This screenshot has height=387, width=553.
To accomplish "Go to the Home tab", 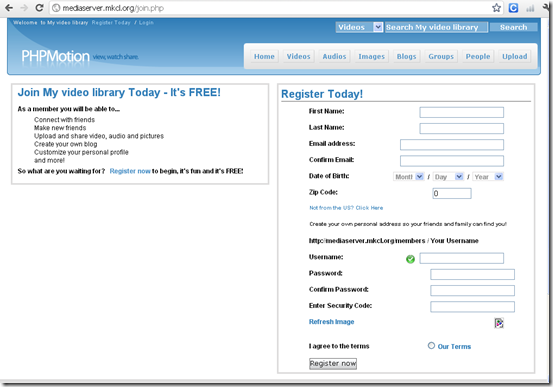I will 264,56.
